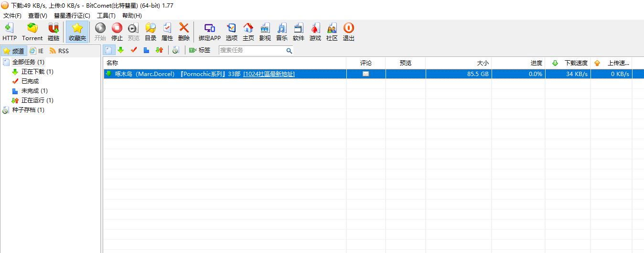Select 正在运行 (1) in tree
This screenshot has width=644, height=253.
(32, 100)
